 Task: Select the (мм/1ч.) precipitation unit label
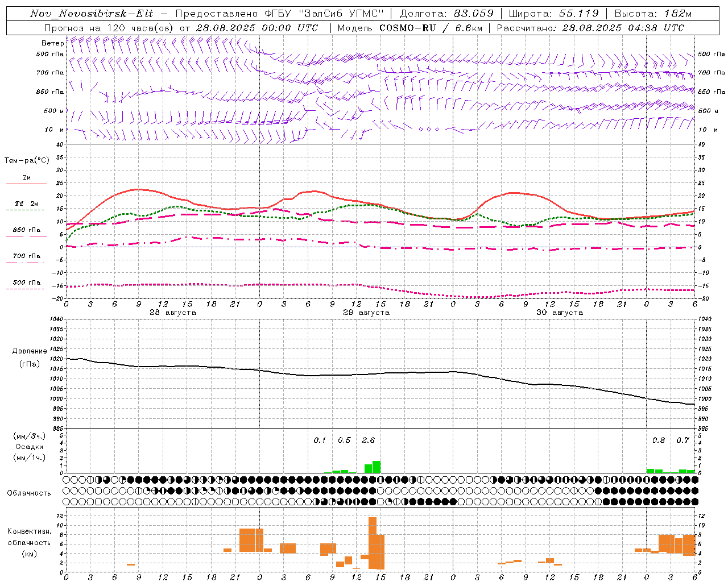point(30,458)
